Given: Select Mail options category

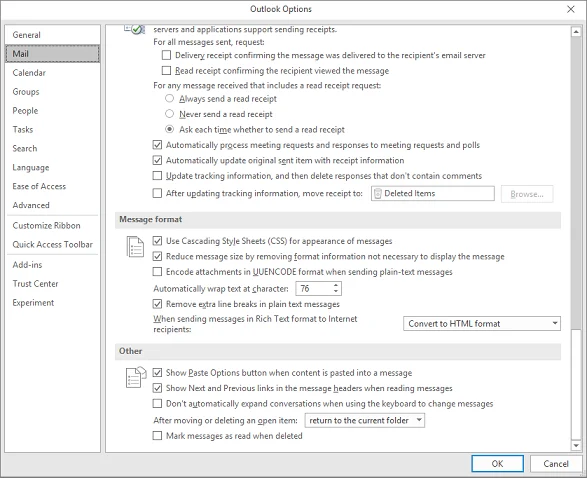Looking at the screenshot, I should click(53, 54).
